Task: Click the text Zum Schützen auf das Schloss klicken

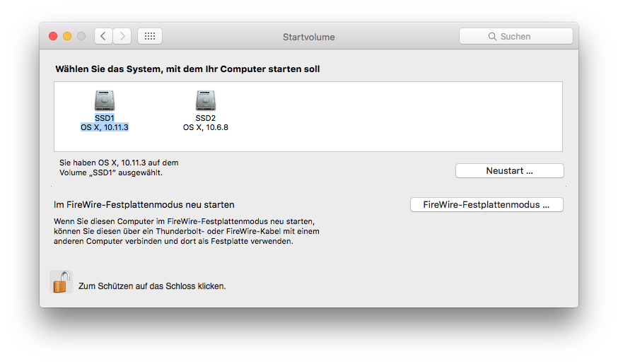Action: pyautogui.click(x=152, y=286)
